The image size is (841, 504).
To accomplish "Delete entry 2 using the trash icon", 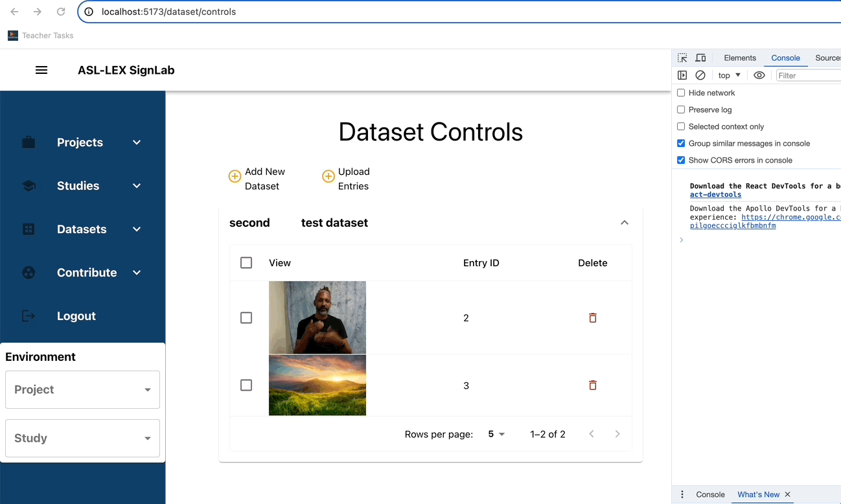I will [592, 317].
